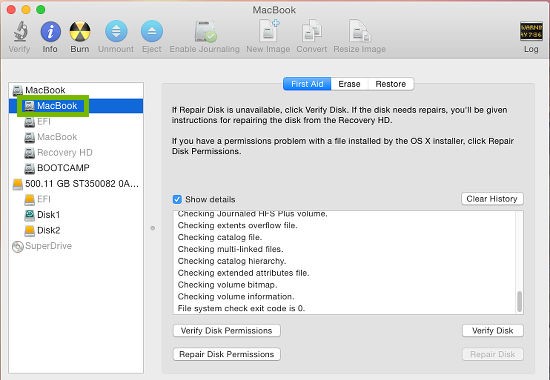Uncheck the Show details checkbox
Screen dimensions: 550x380
pos(177,199)
